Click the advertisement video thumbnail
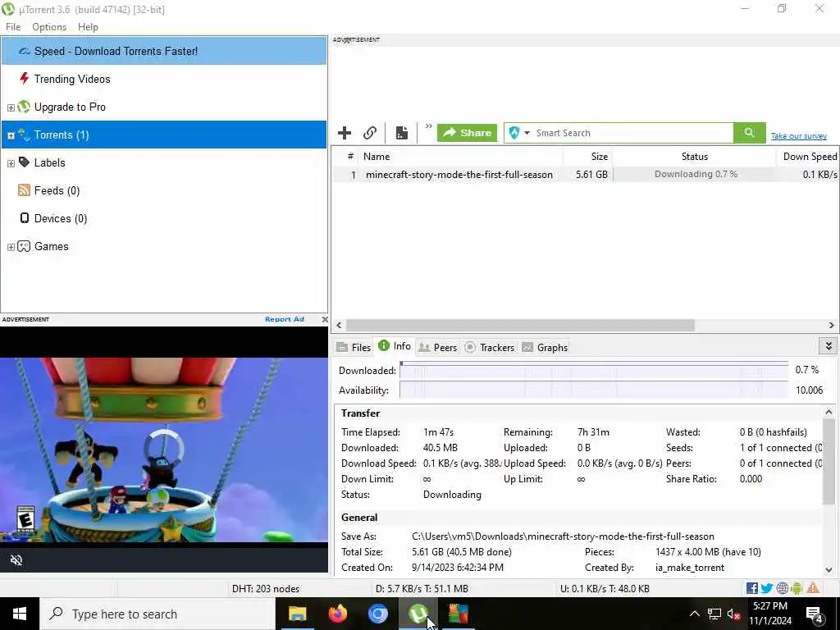Screen dimensions: 840x630 [x=164, y=450]
